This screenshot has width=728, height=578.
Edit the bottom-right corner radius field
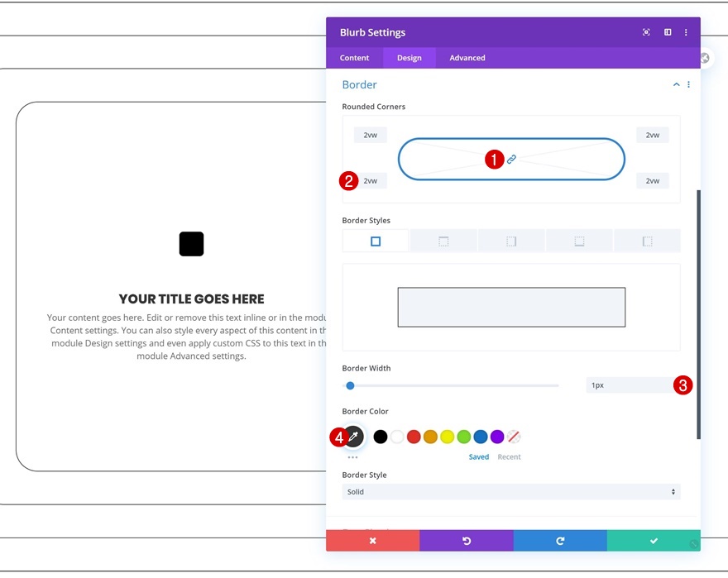tap(653, 180)
